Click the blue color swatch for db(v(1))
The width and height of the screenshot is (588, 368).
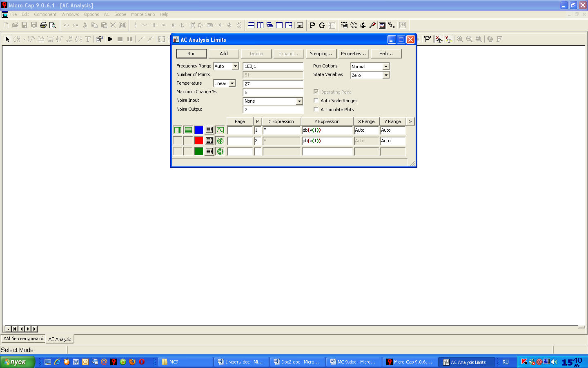[x=199, y=130]
